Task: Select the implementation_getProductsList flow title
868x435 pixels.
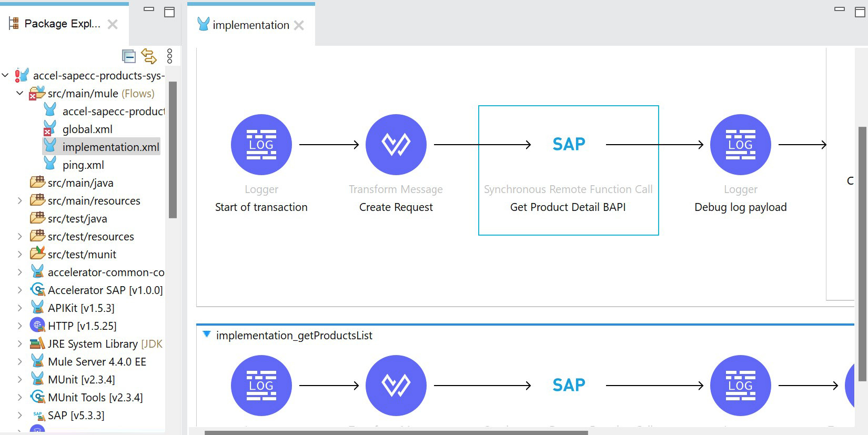Action: click(x=294, y=336)
